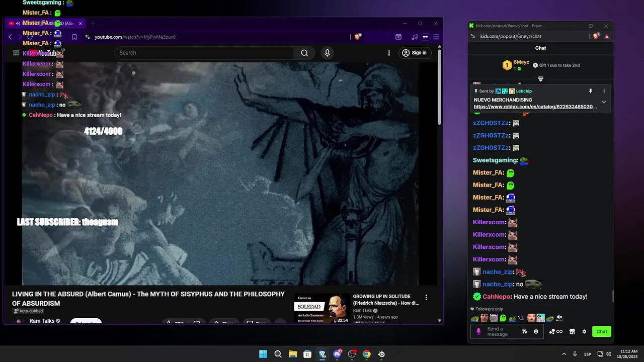Click the Kick chat scrollbar
This screenshot has width=644, height=362.
(x=612, y=296)
